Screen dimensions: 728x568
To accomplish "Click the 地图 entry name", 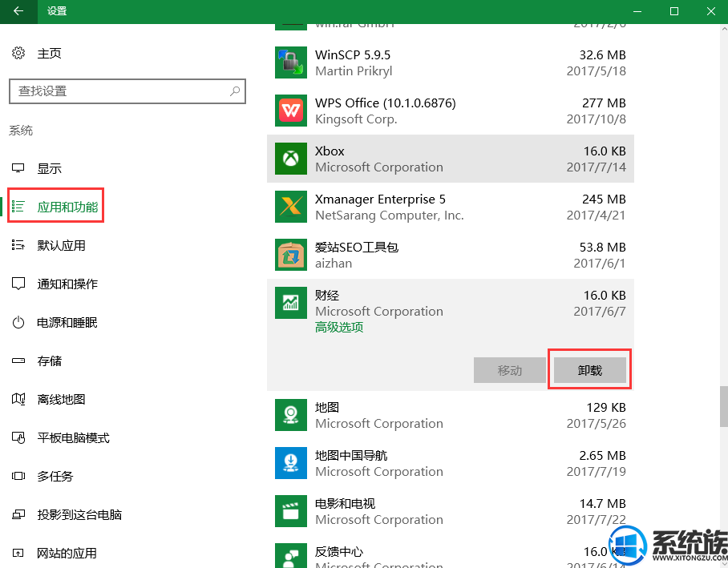I will pyautogui.click(x=327, y=408).
